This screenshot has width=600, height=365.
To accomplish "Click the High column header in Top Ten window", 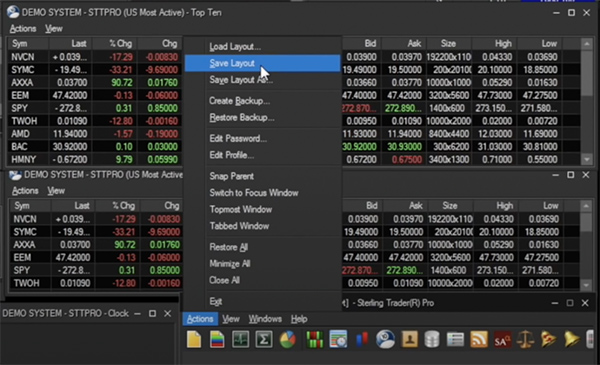I will pos(494,44).
